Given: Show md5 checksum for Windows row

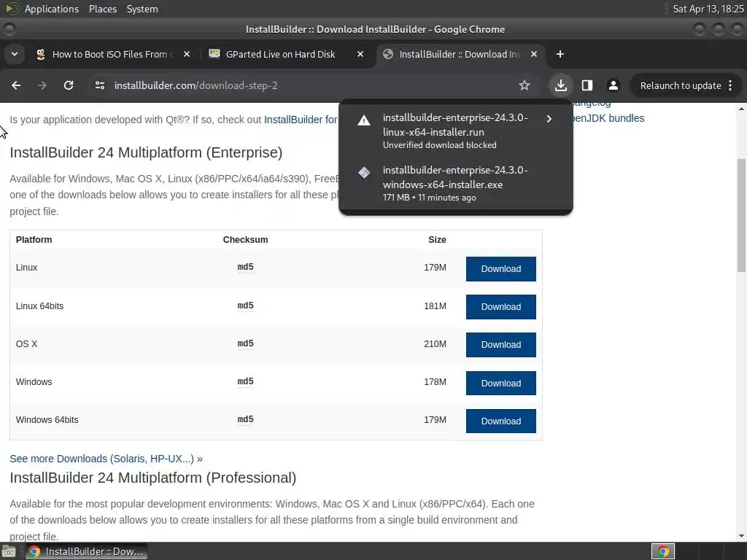Looking at the screenshot, I should pyautogui.click(x=245, y=381).
